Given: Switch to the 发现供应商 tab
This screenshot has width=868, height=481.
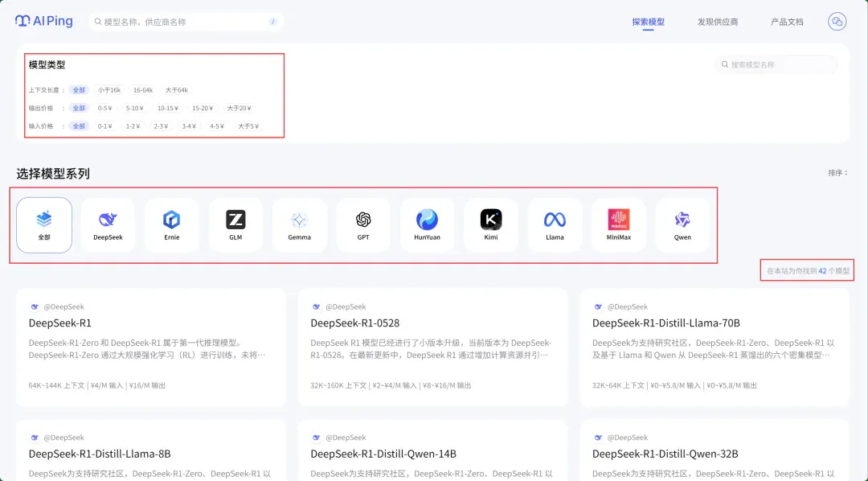Looking at the screenshot, I should click(718, 23).
